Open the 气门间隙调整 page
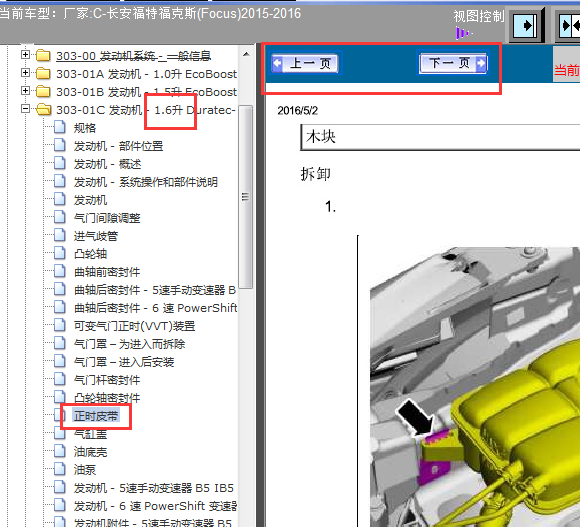The height and width of the screenshot is (527, 580). [107, 218]
